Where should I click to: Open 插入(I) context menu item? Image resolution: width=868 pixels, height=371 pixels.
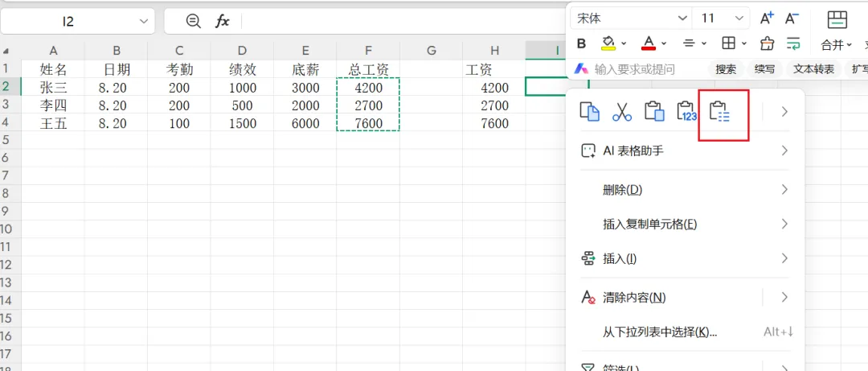tap(686, 258)
